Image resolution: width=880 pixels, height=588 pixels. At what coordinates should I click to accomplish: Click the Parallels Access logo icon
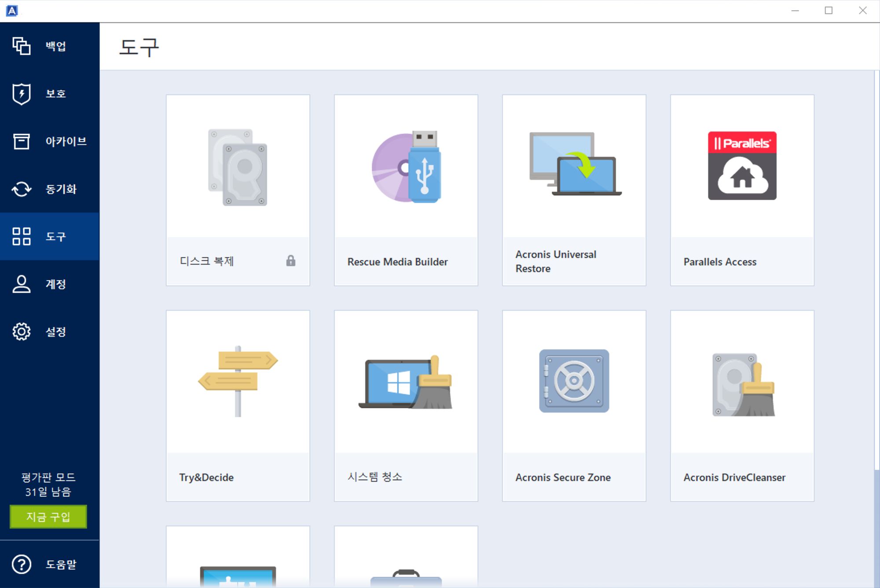(742, 166)
